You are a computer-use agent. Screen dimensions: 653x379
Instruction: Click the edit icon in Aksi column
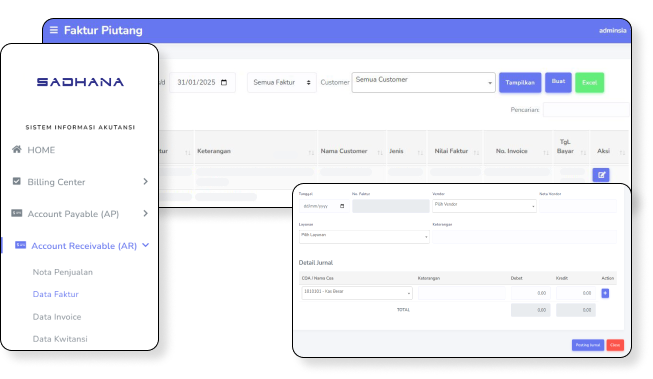pos(601,175)
